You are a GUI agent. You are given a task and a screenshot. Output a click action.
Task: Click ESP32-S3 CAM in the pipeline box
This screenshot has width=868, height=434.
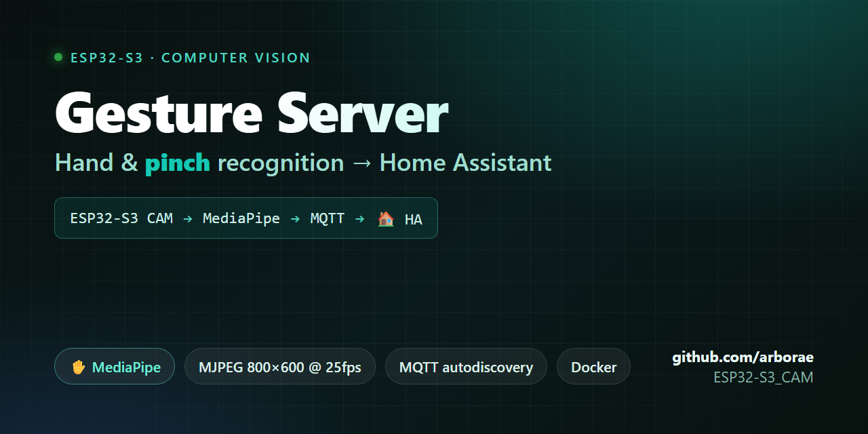[121, 218]
